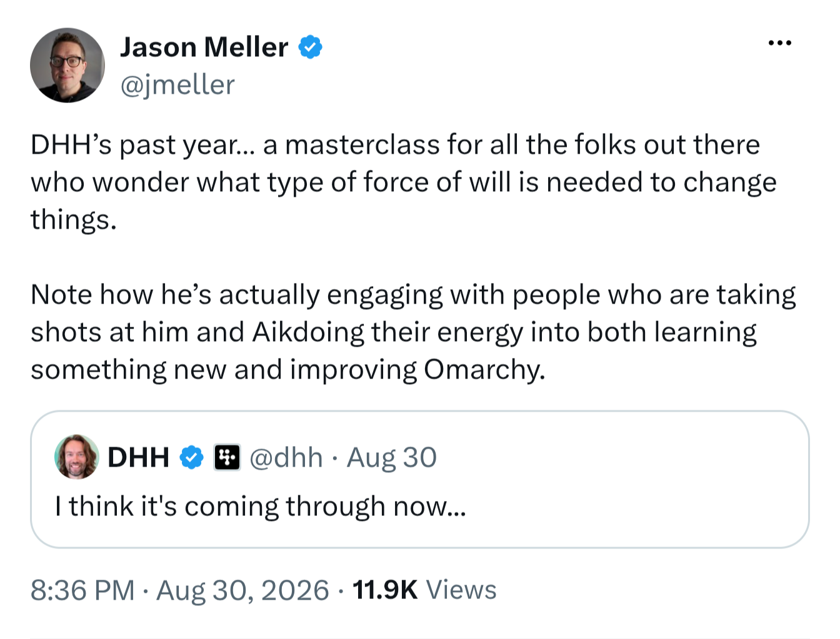Screen dimensions: 840x639
Task: Click the word 'Aikdoing' in tweet text
Action: coord(308,332)
